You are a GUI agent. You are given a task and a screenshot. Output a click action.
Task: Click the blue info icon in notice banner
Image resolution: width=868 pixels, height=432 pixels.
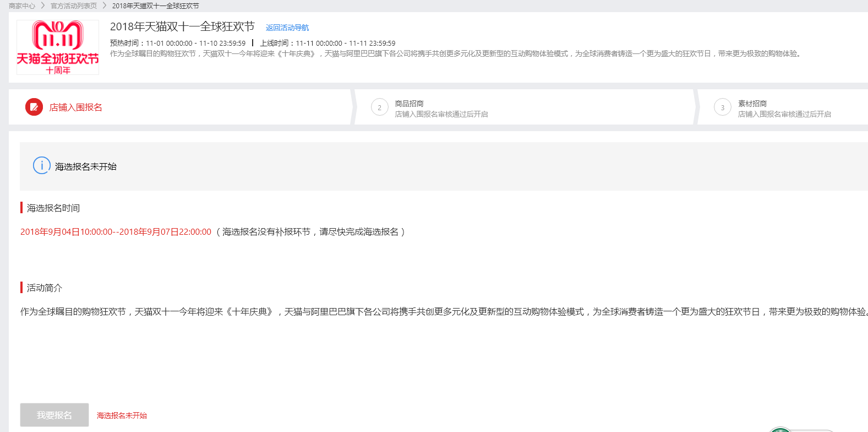42,166
